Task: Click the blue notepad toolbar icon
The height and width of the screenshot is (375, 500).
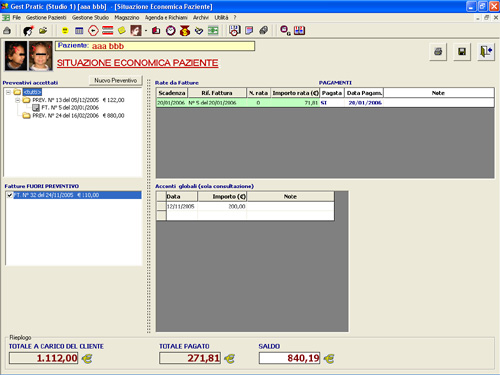Action: [x=249, y=31]
